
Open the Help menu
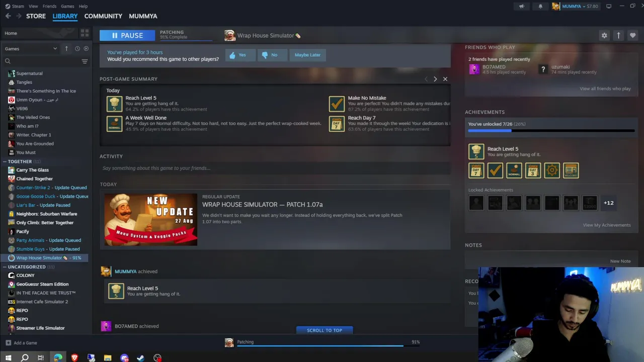(x=83, y=6)
